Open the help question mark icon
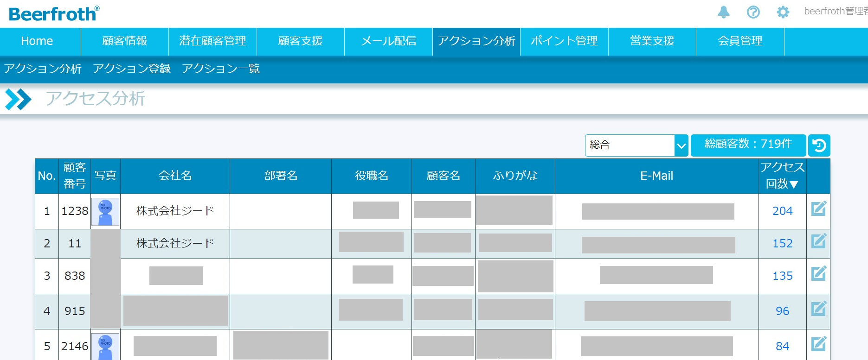This screenshot has width=868, height=360. coord(753,12)
